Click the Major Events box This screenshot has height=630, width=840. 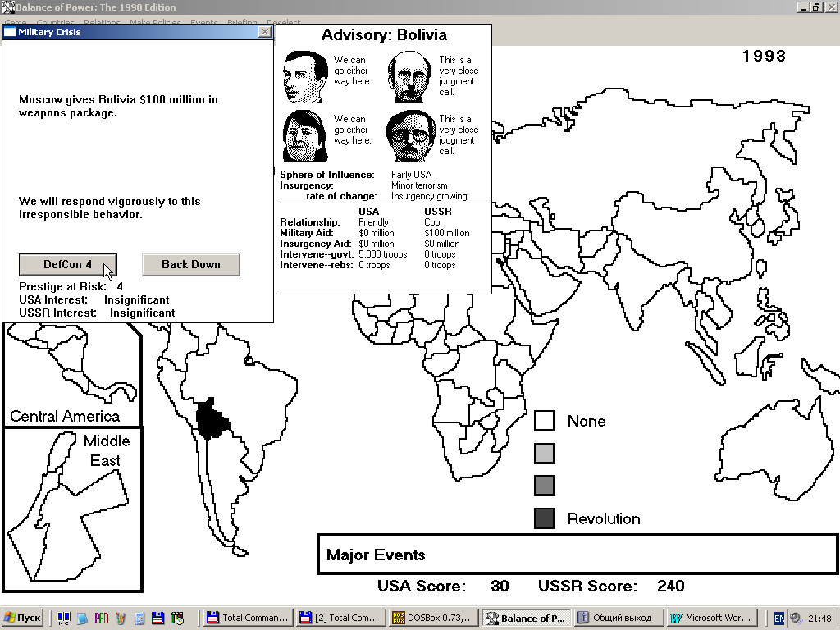pos(577,555)
